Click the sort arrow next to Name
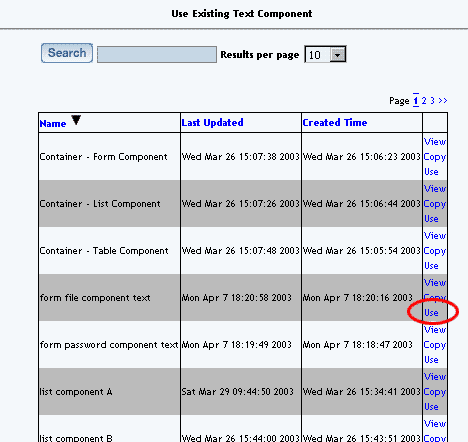 click(x=76, y=120)
